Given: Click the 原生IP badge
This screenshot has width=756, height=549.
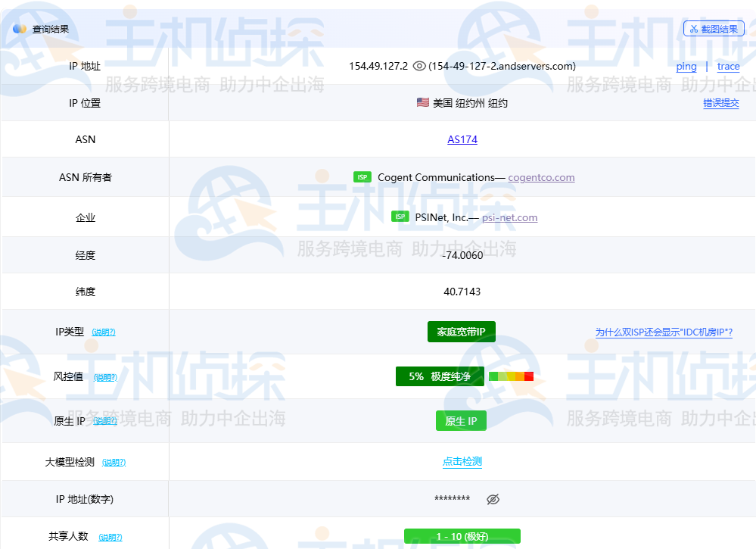Looking at the screenshot, I should point(461,421).
